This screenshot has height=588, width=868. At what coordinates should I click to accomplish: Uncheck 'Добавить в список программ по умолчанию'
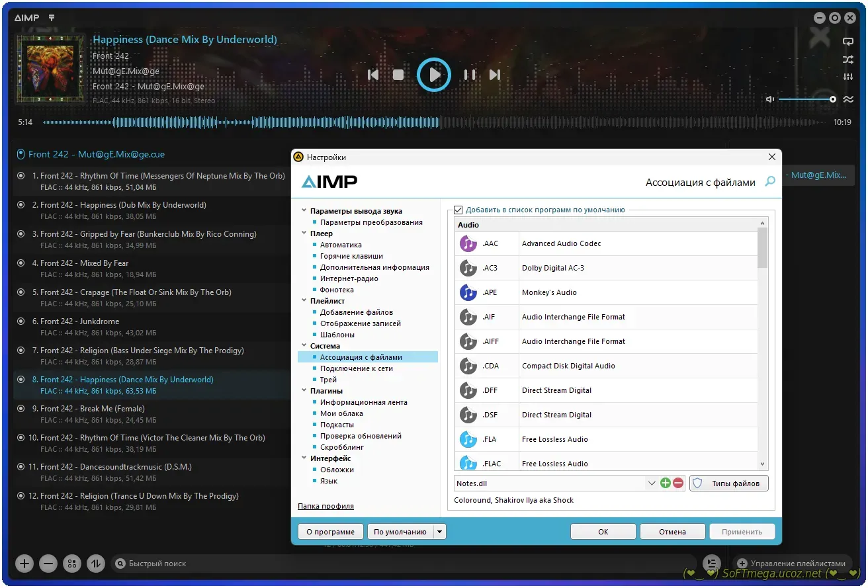[458, 210]
